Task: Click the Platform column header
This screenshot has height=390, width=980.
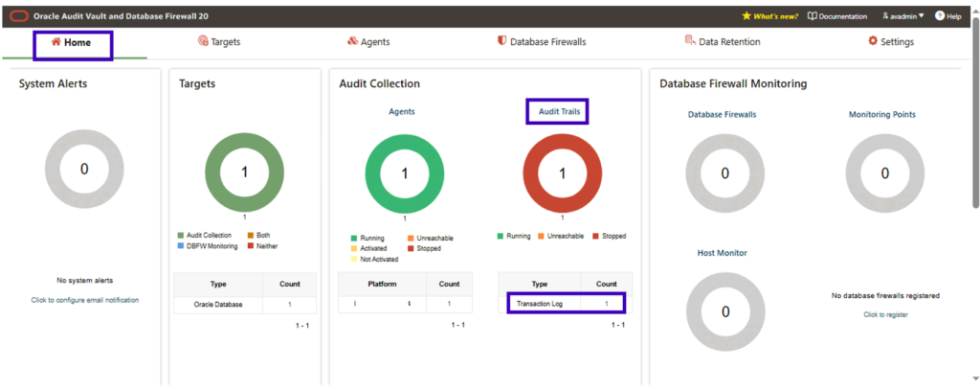Action: tap(382, 285)
